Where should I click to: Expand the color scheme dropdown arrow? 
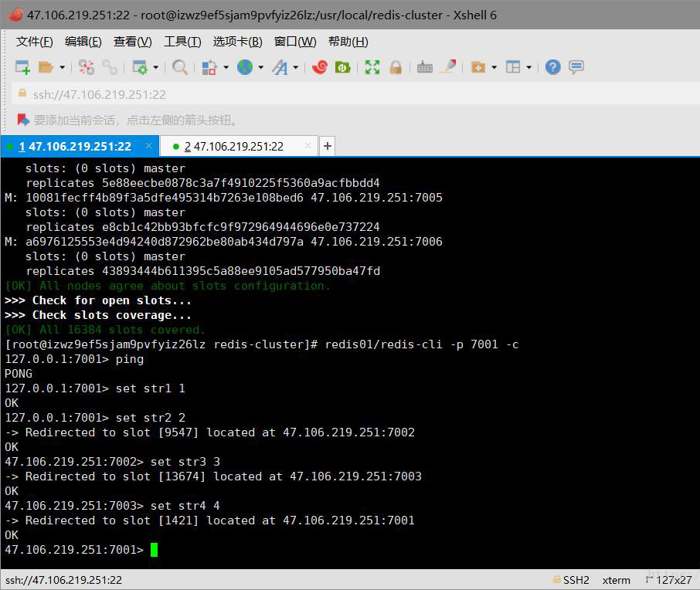pos(226,68)
